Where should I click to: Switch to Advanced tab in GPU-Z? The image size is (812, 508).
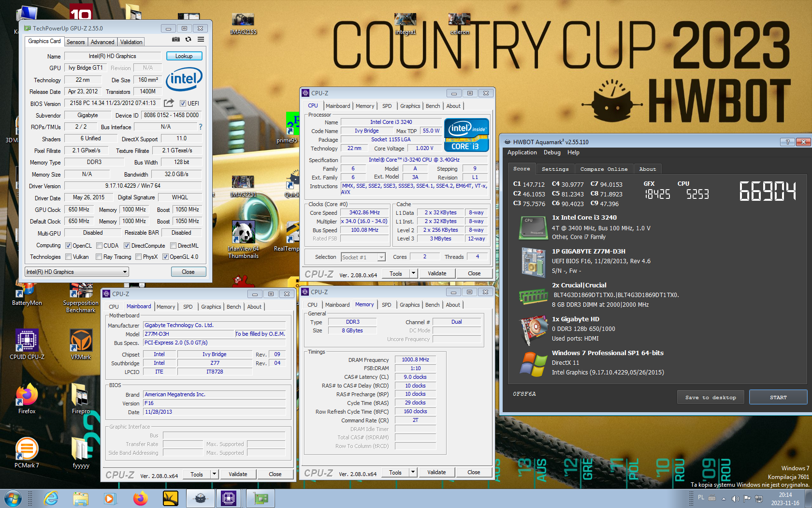pos(102,42)
